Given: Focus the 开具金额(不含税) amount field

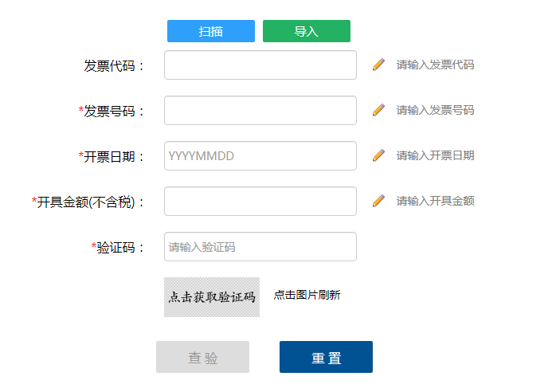Looking at the screenshot, I should click(260, 202).
